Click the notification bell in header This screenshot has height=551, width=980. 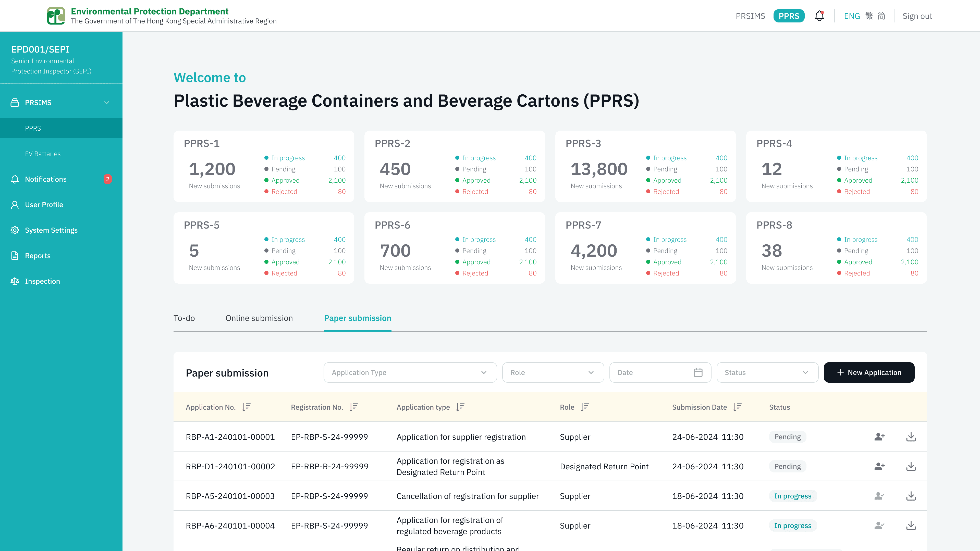(819, 16)
